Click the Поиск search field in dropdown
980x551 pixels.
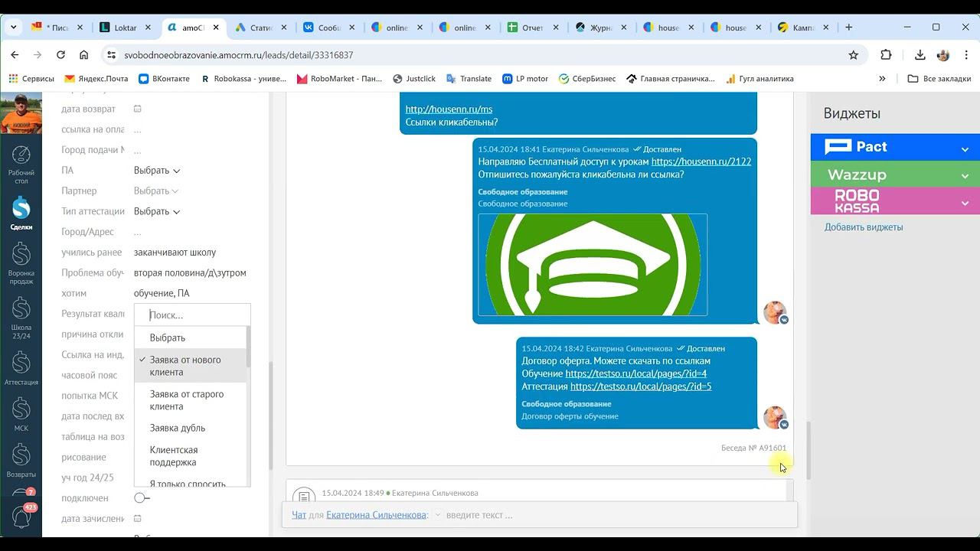[x=192, y=315]
